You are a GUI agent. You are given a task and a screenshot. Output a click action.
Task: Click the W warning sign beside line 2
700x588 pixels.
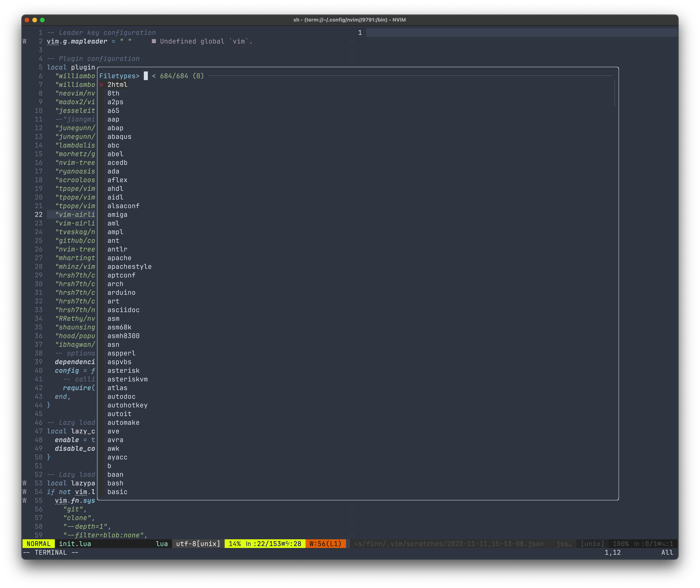24,41
